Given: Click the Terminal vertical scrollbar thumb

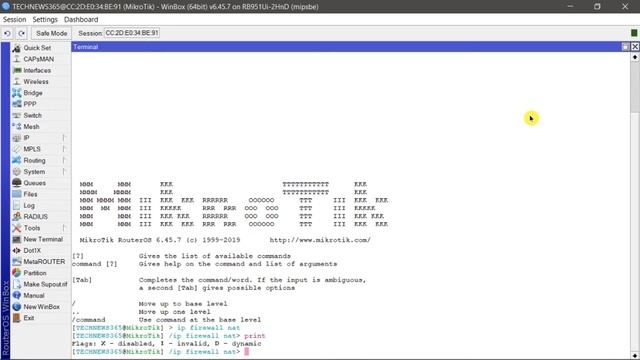Looking at the screenshot, I should pyautogui.click(x=635, y=87).
